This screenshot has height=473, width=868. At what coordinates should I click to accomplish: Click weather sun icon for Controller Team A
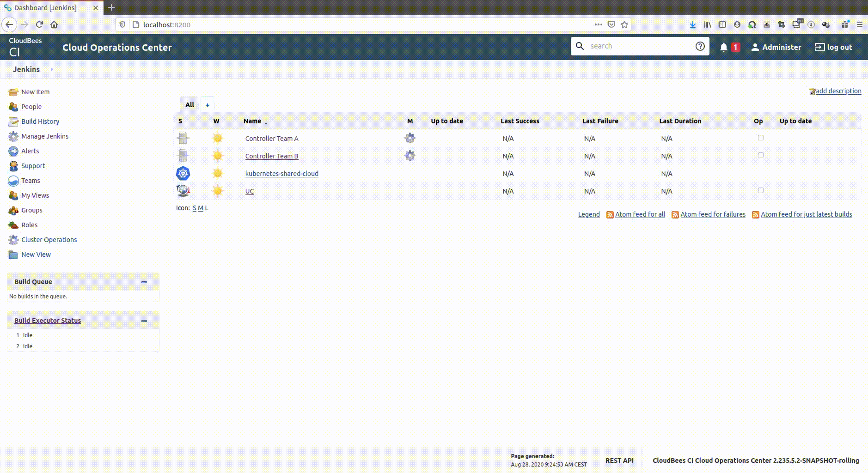pos(218,138)
